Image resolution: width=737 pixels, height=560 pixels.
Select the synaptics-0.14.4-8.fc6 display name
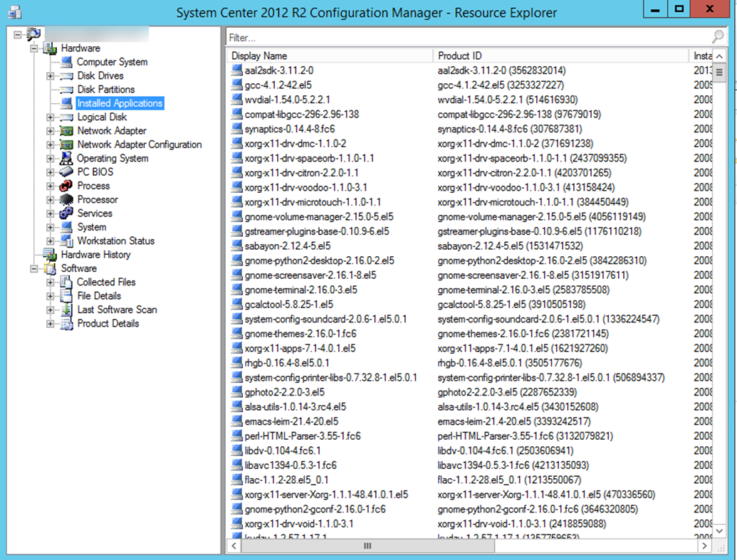[x=290, y=129]
